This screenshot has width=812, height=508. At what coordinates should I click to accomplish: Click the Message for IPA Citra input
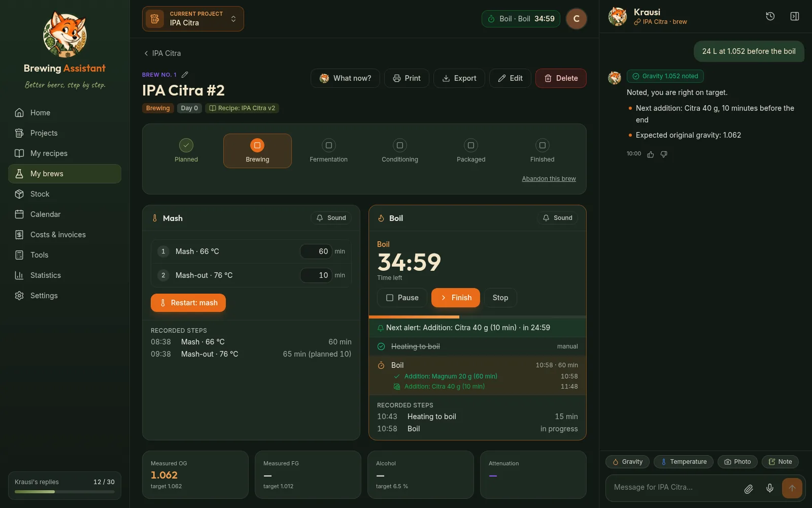674,488
